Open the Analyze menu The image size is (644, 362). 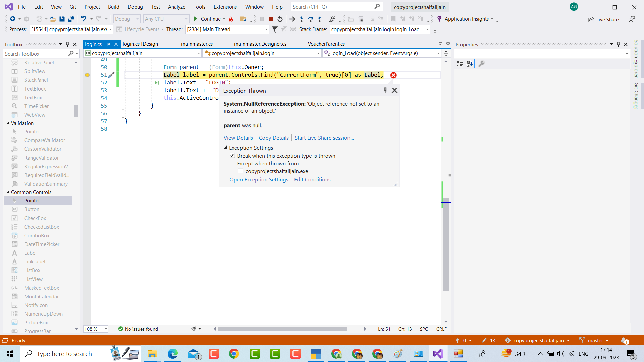177,7
